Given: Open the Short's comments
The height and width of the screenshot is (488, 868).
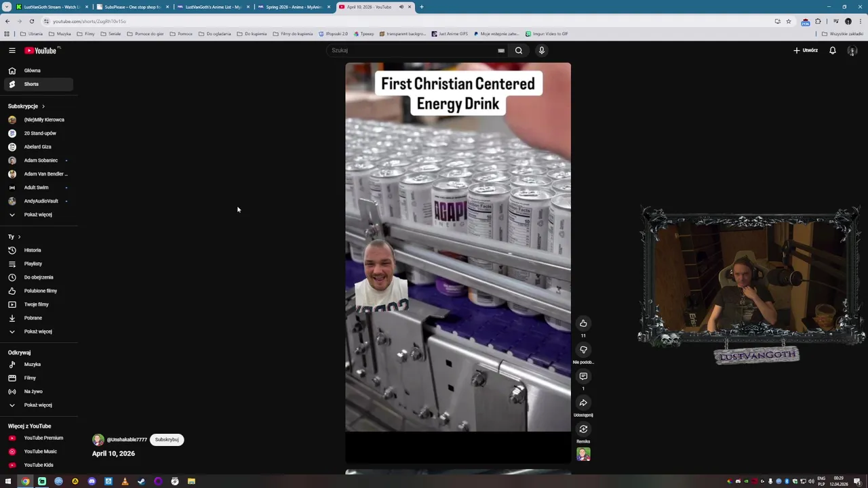Looking at the screenshot, I should (x=583, y=376).
